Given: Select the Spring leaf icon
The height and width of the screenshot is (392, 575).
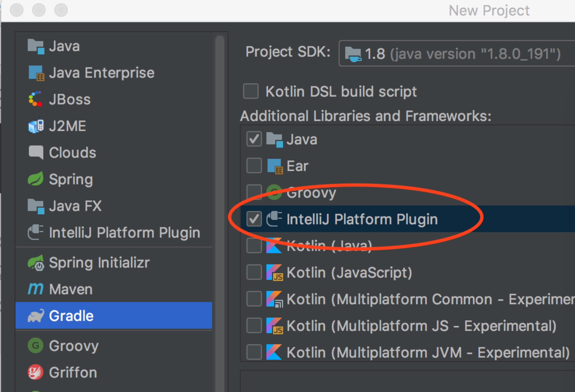Looking at the screenshot, I should pos(36,179).
